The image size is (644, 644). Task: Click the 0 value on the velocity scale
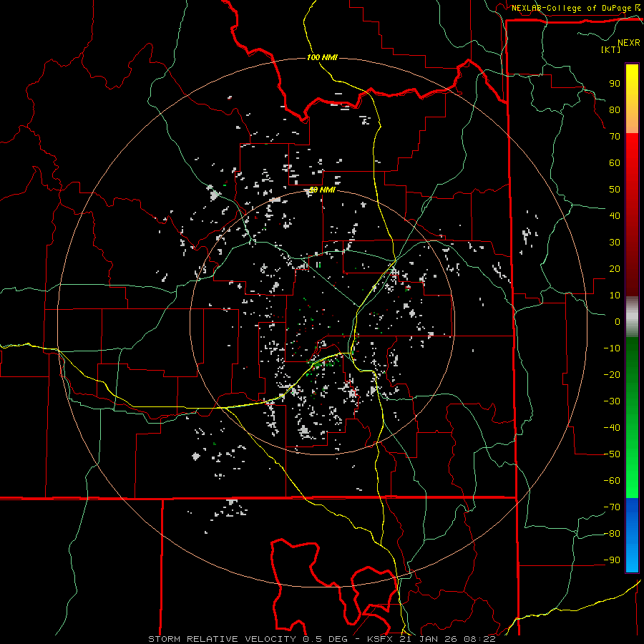tap(618, 322)
